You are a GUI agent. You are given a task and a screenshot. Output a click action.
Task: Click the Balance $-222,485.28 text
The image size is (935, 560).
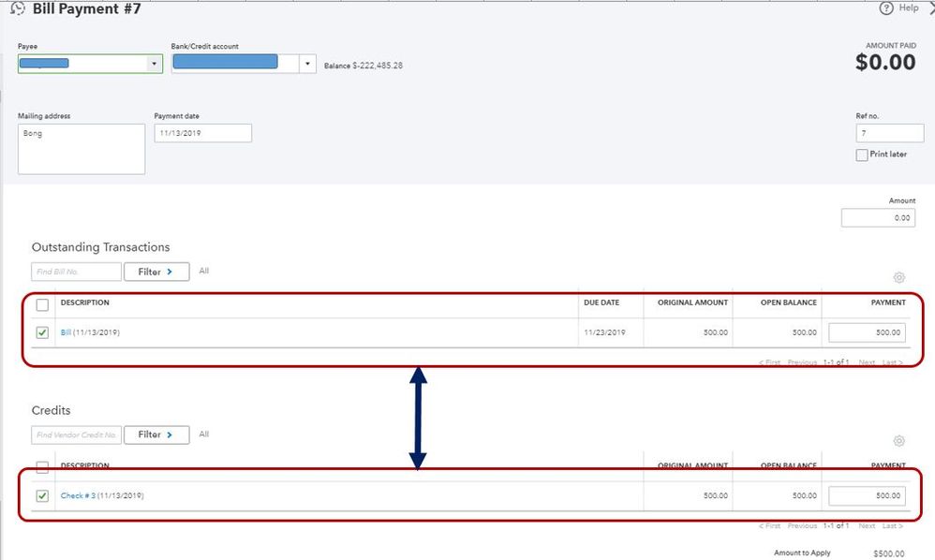(364, 66)
